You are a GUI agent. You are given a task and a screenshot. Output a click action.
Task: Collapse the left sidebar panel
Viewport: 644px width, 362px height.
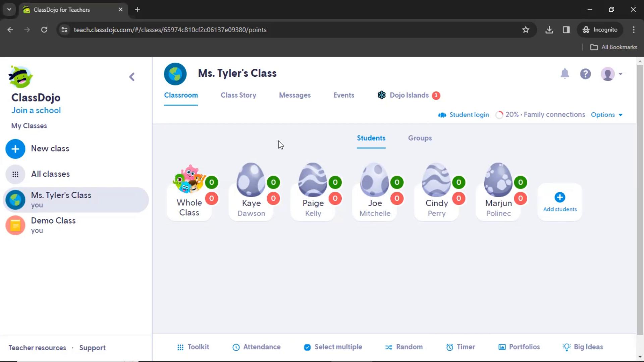point(132,76)
